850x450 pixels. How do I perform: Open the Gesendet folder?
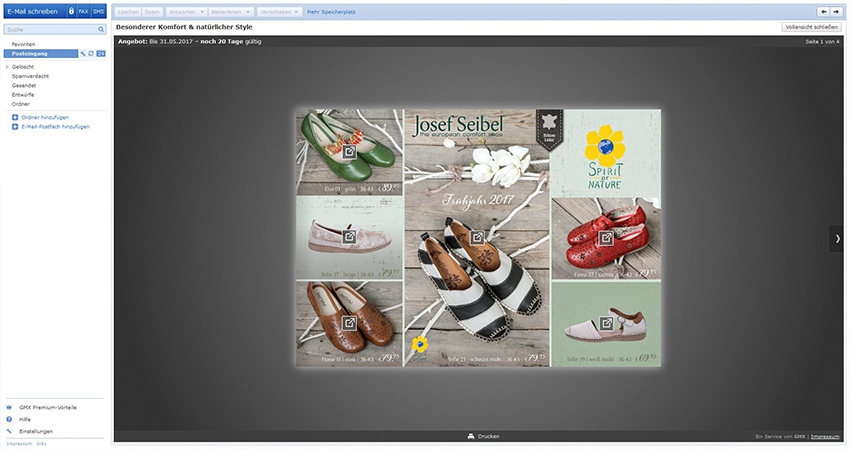pos(24,85)
